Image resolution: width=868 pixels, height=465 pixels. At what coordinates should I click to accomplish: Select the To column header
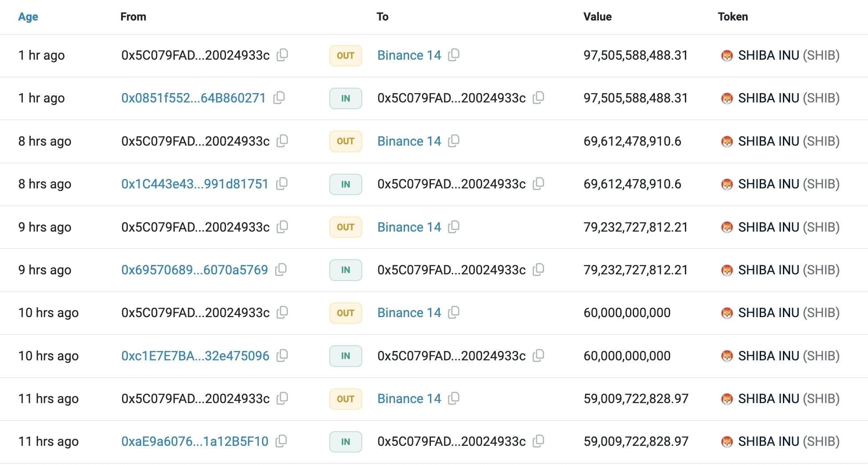(x=382, y=17)
